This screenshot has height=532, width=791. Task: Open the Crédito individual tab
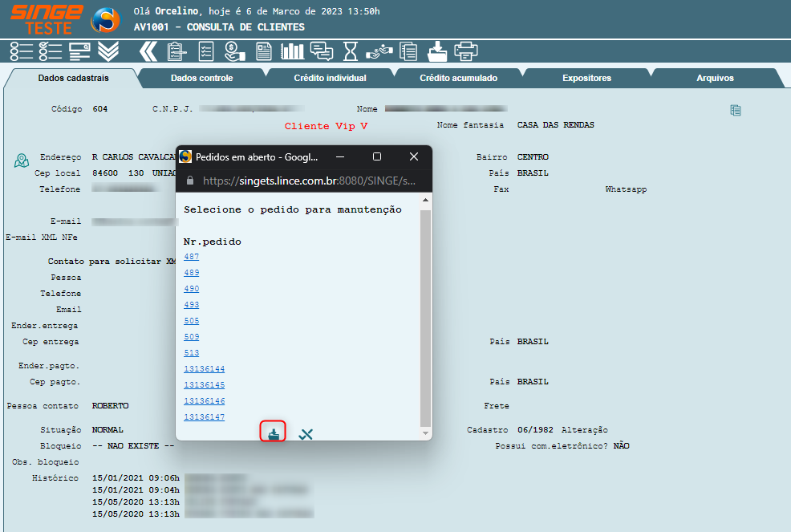tap(330, 78)
